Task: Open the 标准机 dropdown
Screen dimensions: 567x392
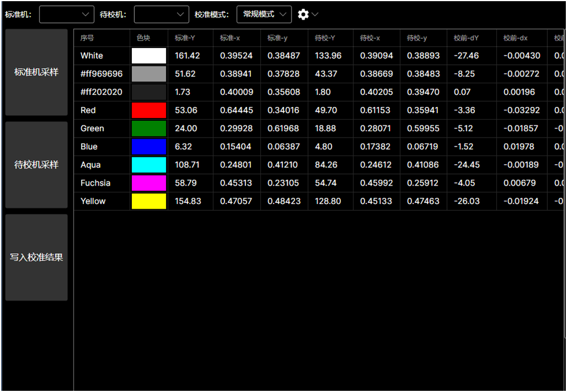Action: pyautogui.click(x=67, y=14)
